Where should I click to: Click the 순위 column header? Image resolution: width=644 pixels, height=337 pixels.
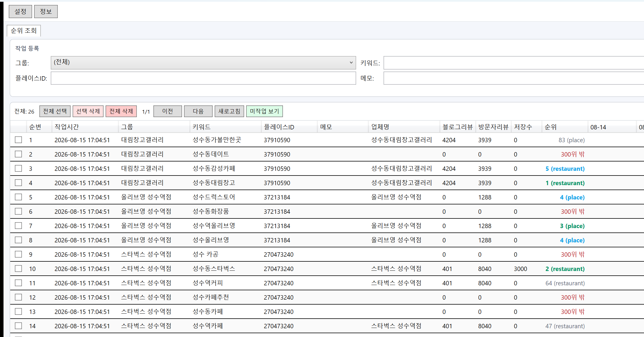coord(565,127)
